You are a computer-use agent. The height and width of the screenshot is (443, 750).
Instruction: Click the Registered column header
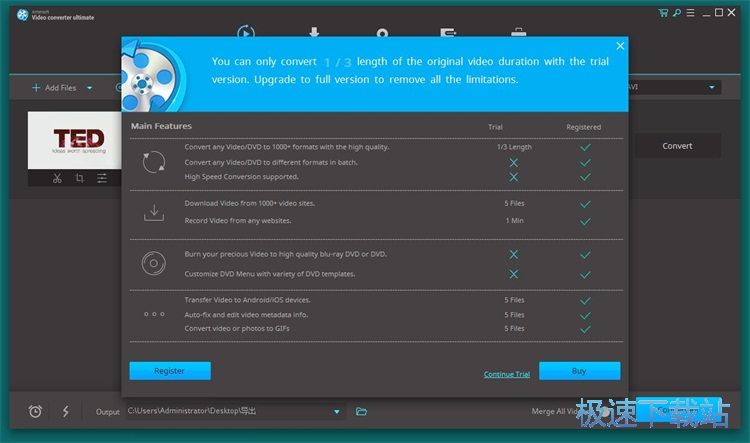pyautogui.click(x=584, y=127)
